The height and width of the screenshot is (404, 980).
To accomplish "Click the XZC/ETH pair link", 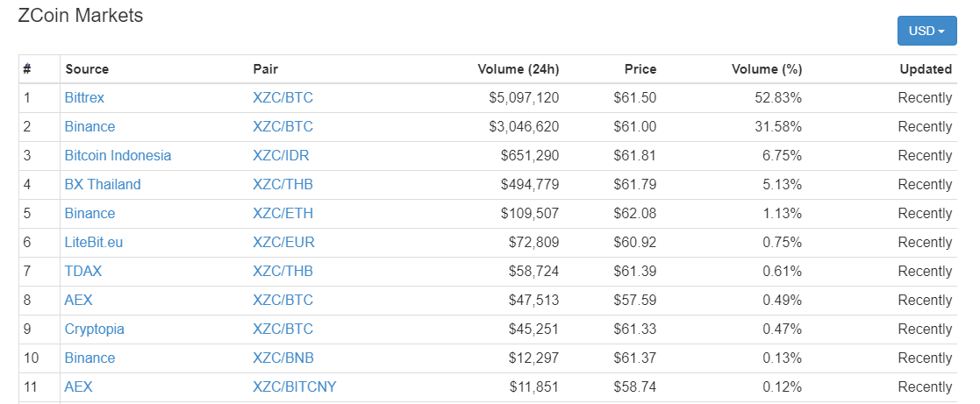I will [x=283, y=213].
